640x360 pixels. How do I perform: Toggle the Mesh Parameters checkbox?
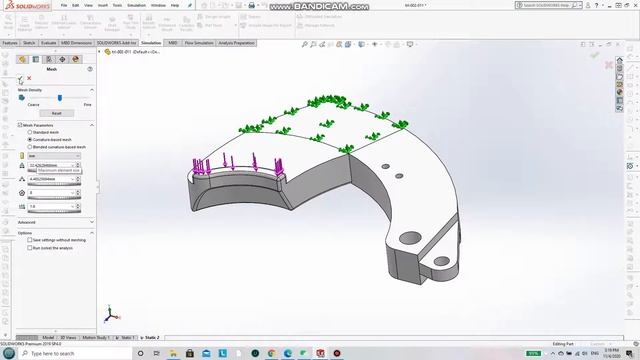(20, 125)
